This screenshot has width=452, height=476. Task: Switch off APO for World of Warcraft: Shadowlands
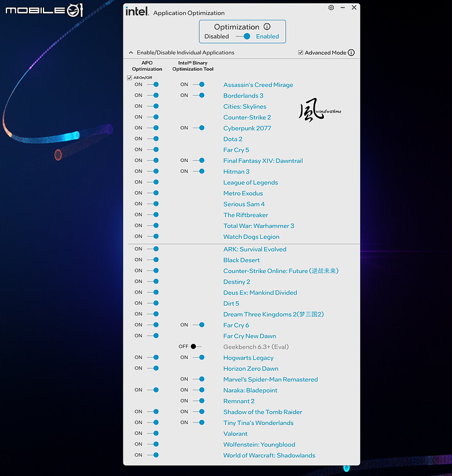click(x=153, y=455)
